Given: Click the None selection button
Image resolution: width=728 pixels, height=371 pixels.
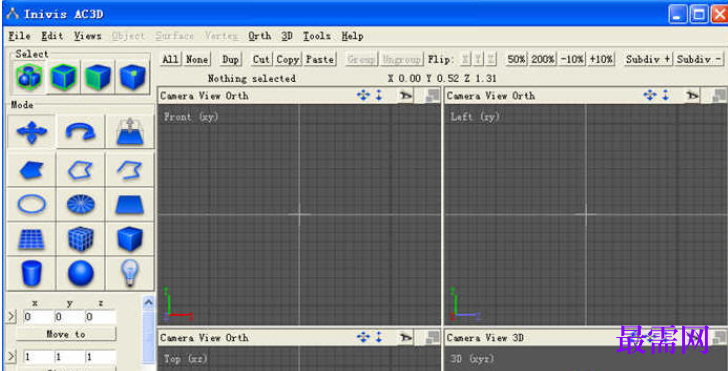Looking at the screenshot, I should pos(197,59).
